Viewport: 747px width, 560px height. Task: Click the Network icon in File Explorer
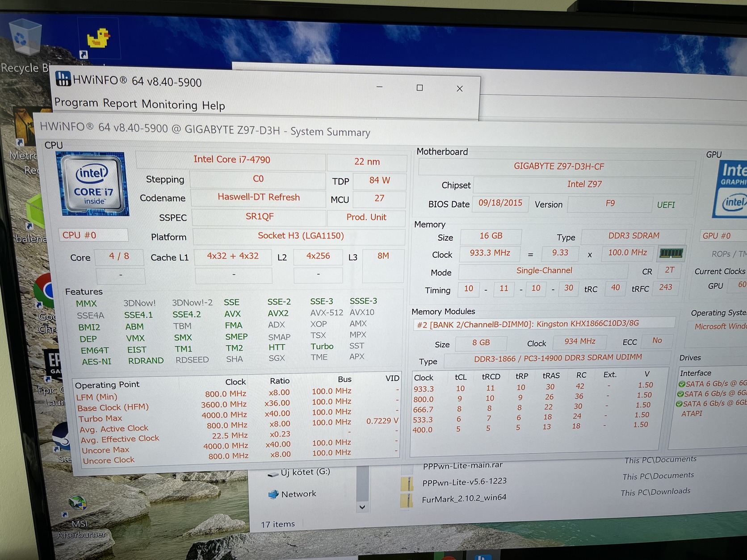point(273,494)
